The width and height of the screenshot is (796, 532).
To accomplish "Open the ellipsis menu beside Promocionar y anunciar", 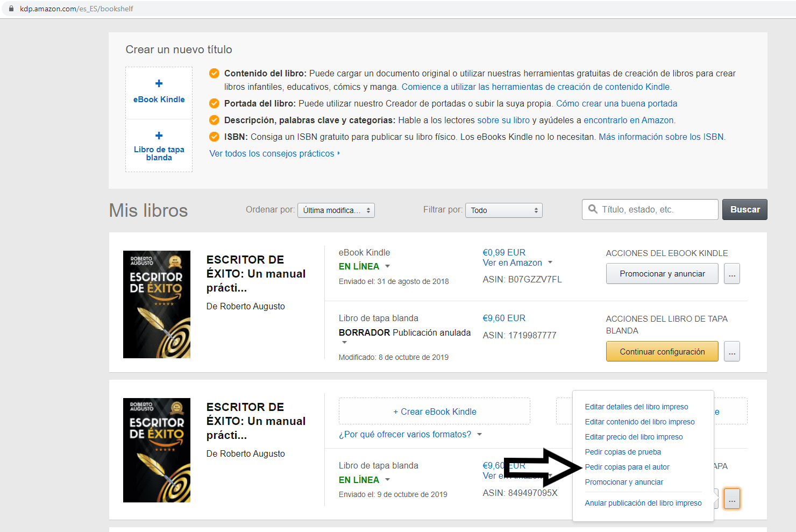I will tap(732, 274).
